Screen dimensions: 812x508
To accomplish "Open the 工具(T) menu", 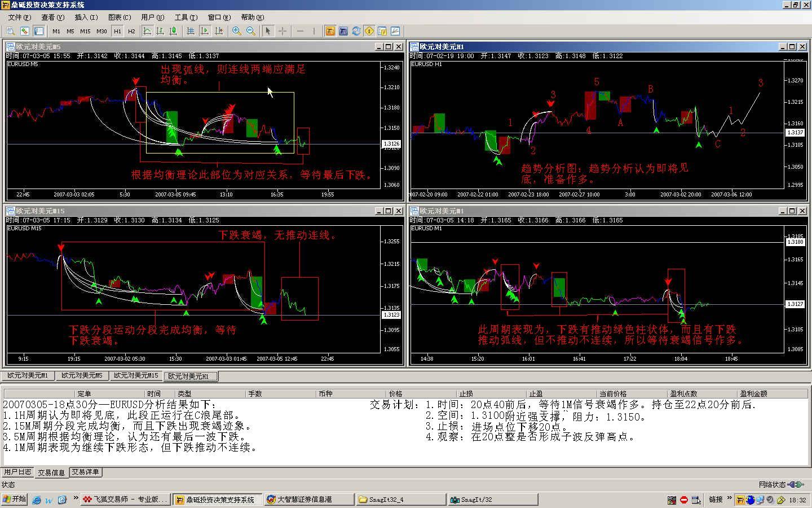I will (186, 17).
